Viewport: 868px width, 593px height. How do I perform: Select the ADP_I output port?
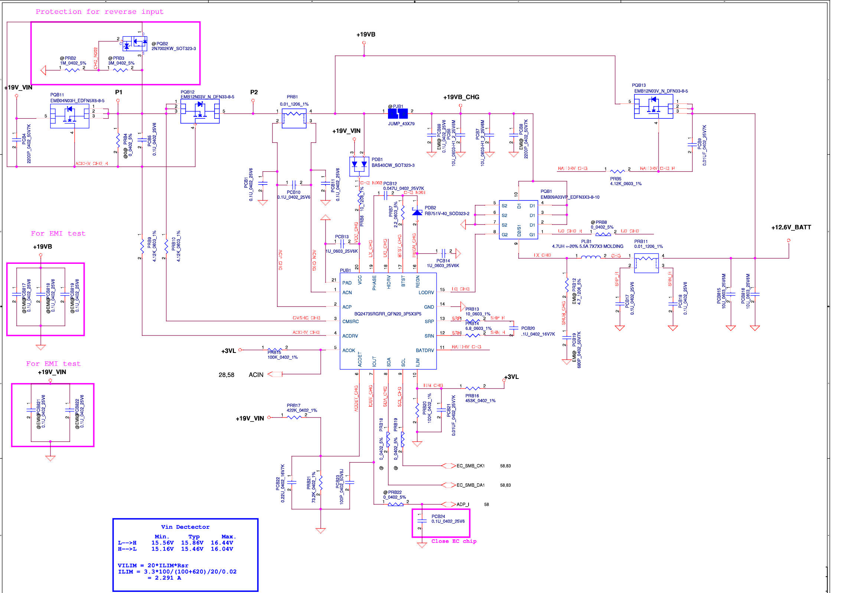(448, 504)
